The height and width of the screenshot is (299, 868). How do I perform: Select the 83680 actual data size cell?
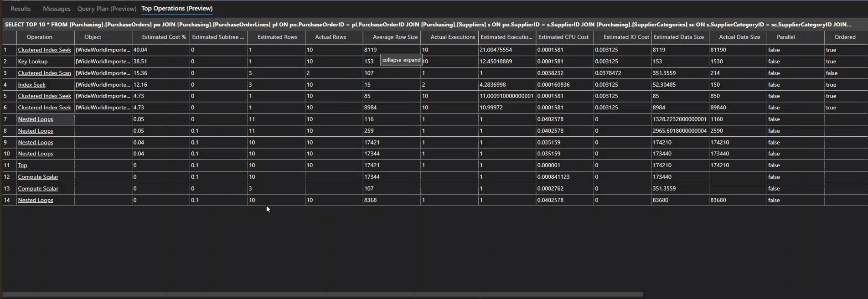pos(738,200)
